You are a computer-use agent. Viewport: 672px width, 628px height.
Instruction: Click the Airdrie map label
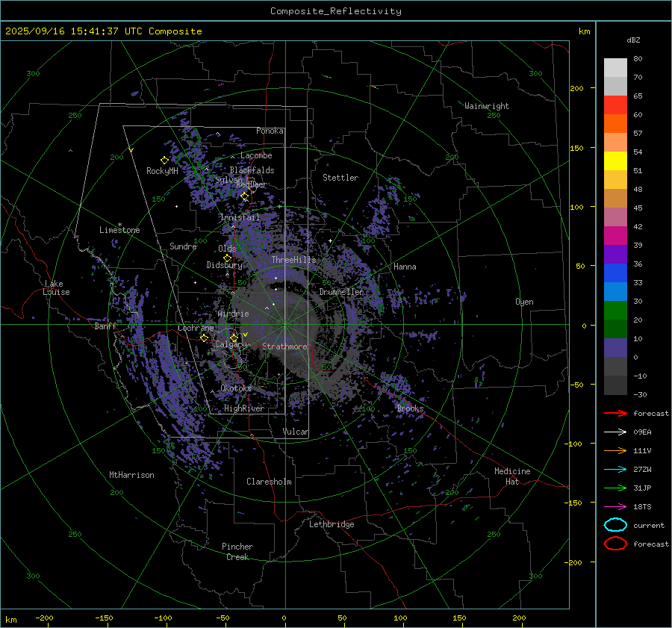pos(233,314)
